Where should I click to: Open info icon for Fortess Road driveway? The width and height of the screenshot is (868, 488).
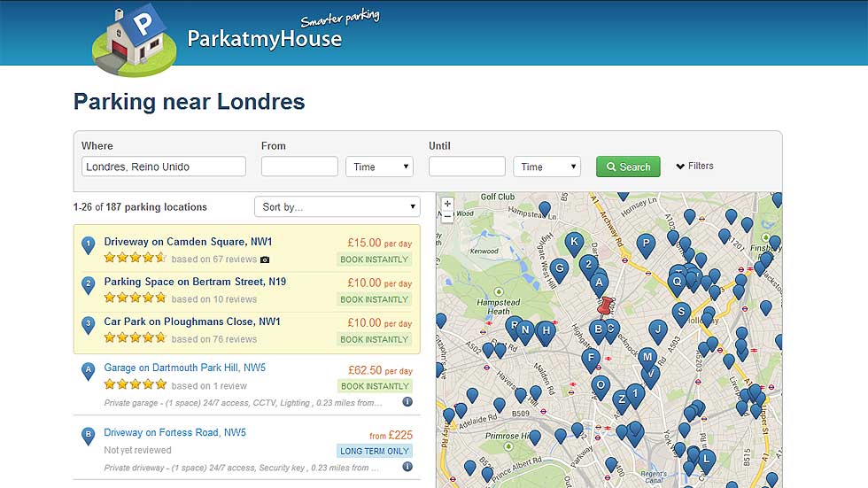407,467
